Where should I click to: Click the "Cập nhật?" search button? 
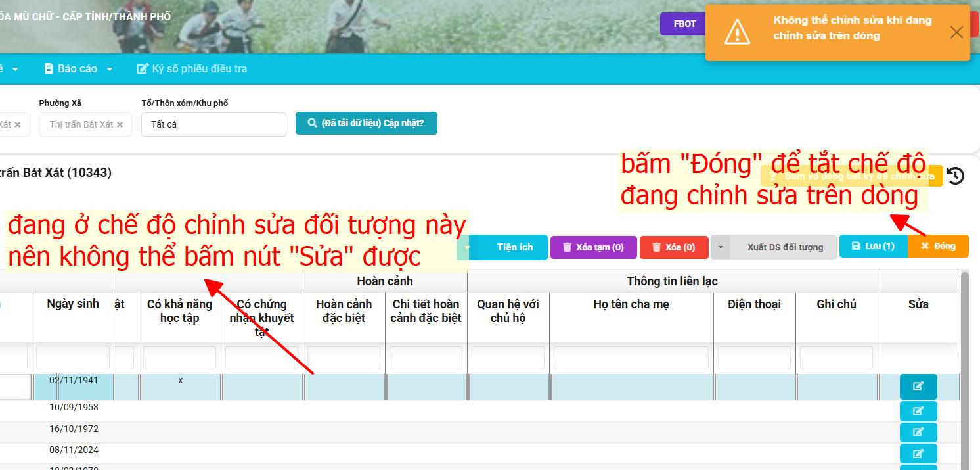(x=366, y=123)
